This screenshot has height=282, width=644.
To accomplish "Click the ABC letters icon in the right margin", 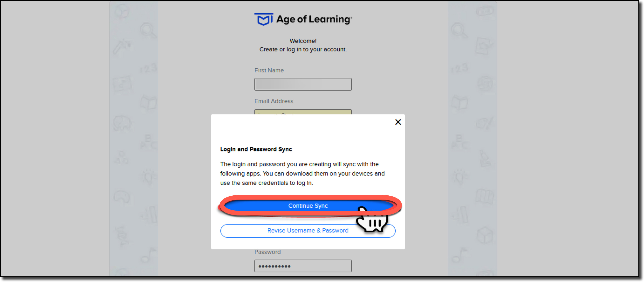I will [x=459, y=141].
